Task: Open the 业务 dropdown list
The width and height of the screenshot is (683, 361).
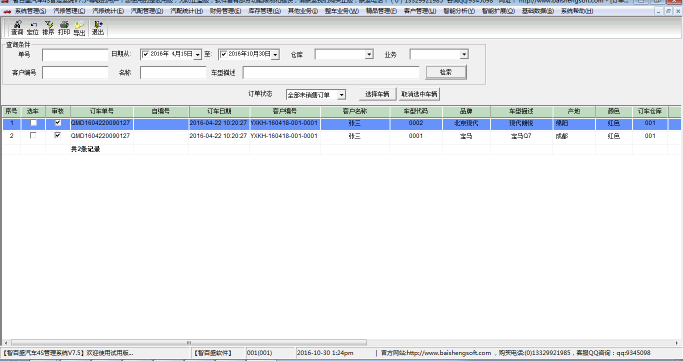Action: (464, 54)
